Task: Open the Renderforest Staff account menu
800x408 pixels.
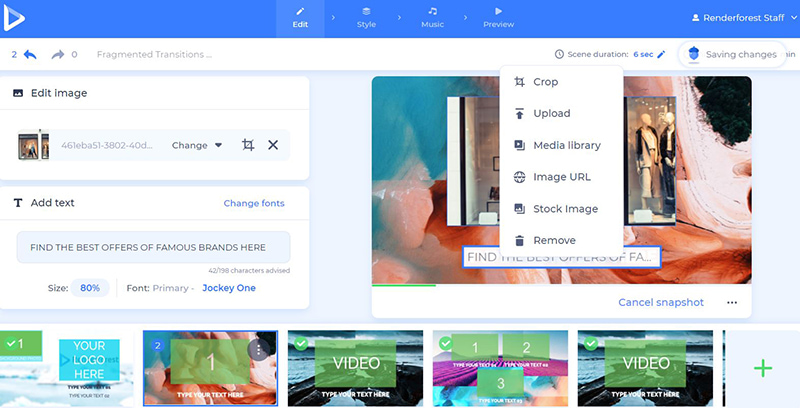Action: (739, 18)
